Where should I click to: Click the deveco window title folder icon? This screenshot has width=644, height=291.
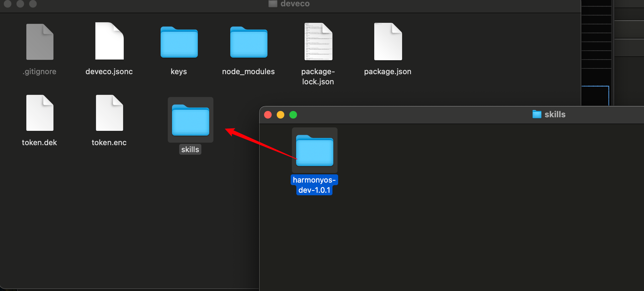(273, 3)
